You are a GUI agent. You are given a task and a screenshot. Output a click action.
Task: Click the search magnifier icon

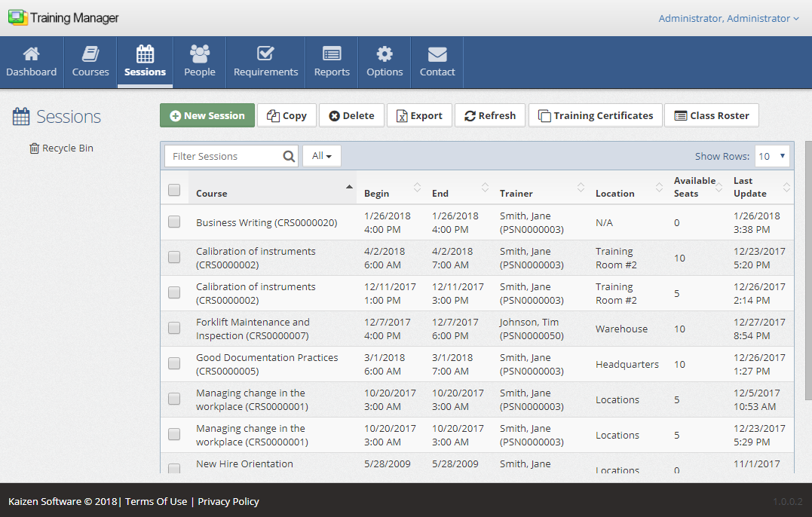(289, 156)
